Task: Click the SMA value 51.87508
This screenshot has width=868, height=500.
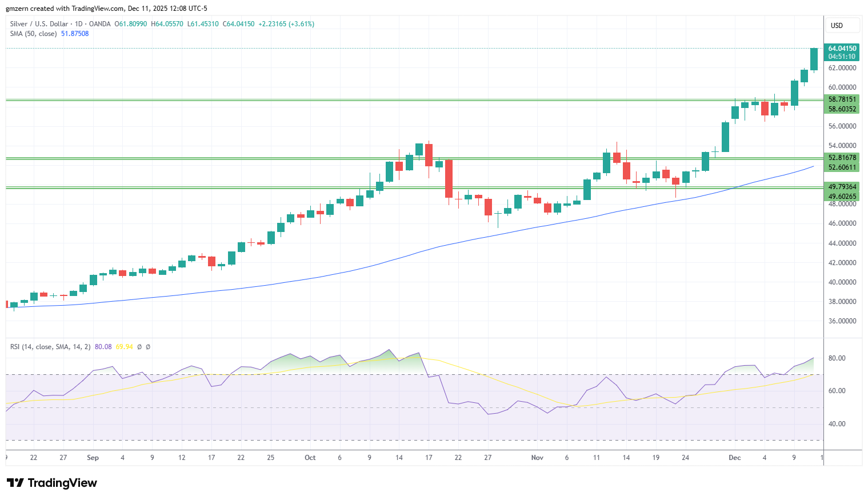Action: click(x=75, y=34)
